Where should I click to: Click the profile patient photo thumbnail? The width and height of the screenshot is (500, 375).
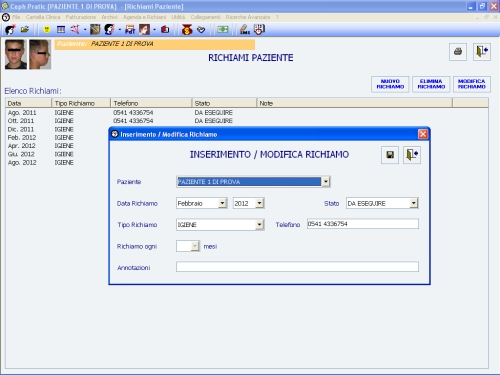(x=40, y=54)
